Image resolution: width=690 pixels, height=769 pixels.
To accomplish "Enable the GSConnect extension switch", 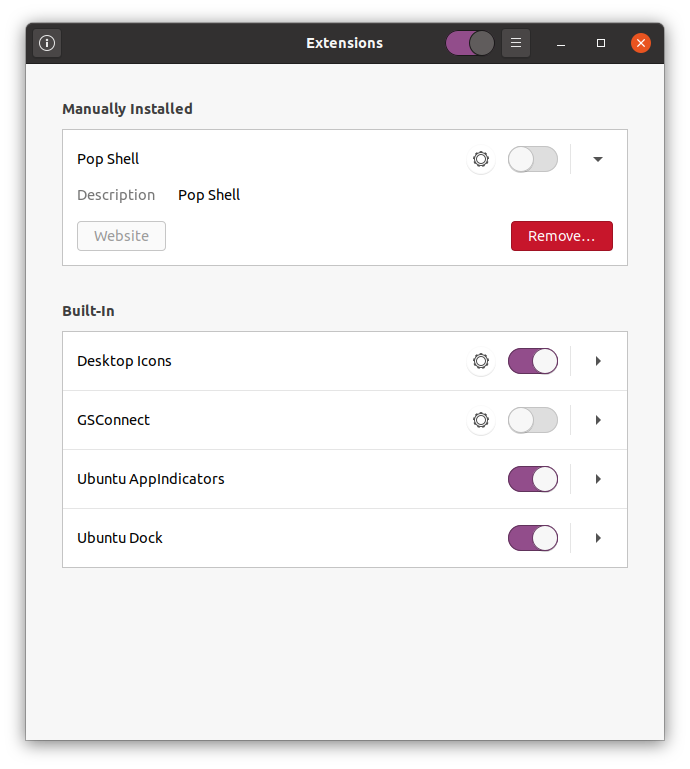I will pos(533,420).
